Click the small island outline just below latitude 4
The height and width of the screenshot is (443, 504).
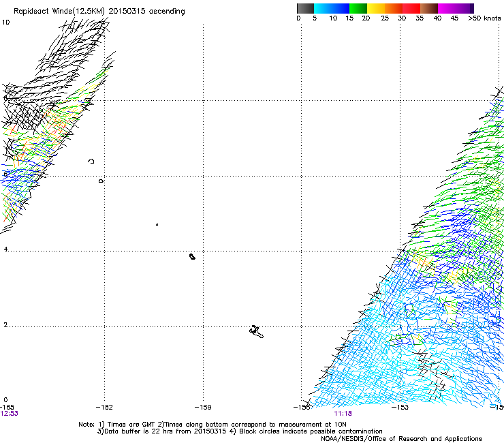pos(192,256)
